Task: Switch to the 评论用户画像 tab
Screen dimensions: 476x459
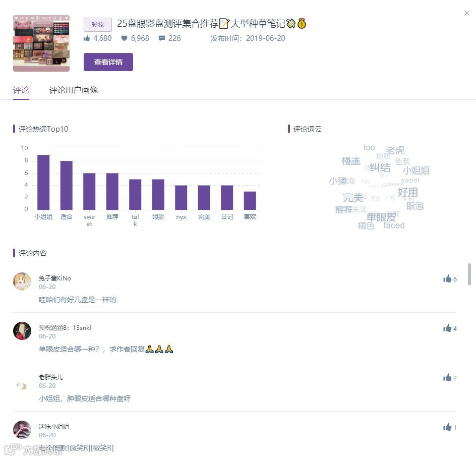Action: (x=74, y=90)
